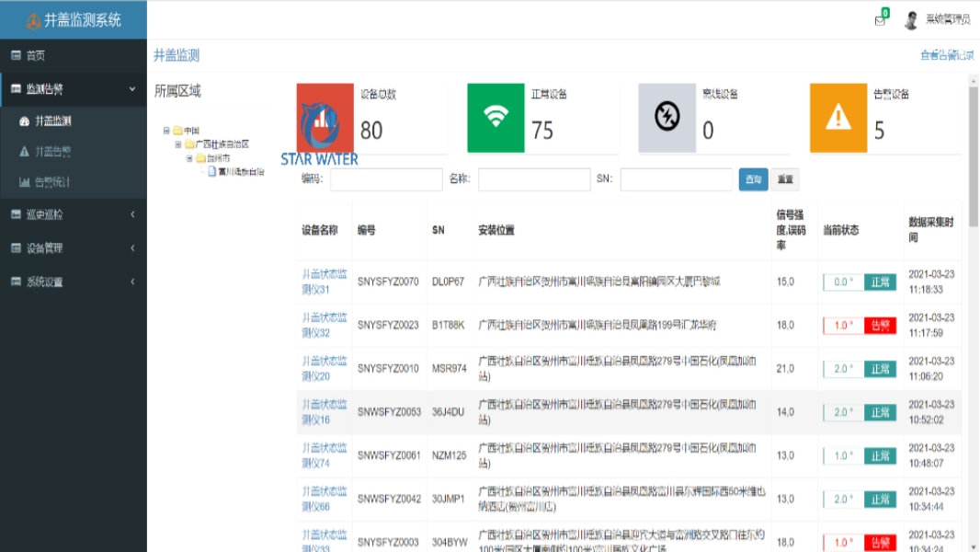Viewport: 980px width, 552px height.
Task: Click the green Wi-Fi normal devices icon
Action: tap(496, 118)
